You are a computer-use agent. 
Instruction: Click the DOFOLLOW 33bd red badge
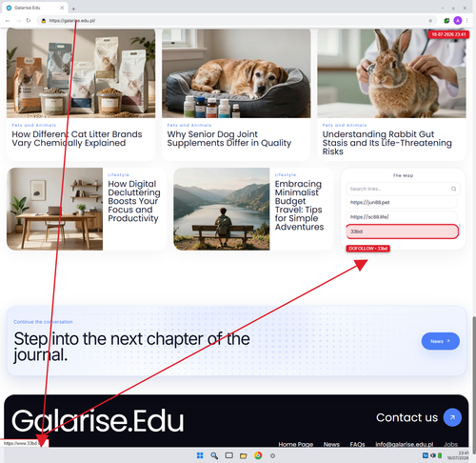coord(367,249)
